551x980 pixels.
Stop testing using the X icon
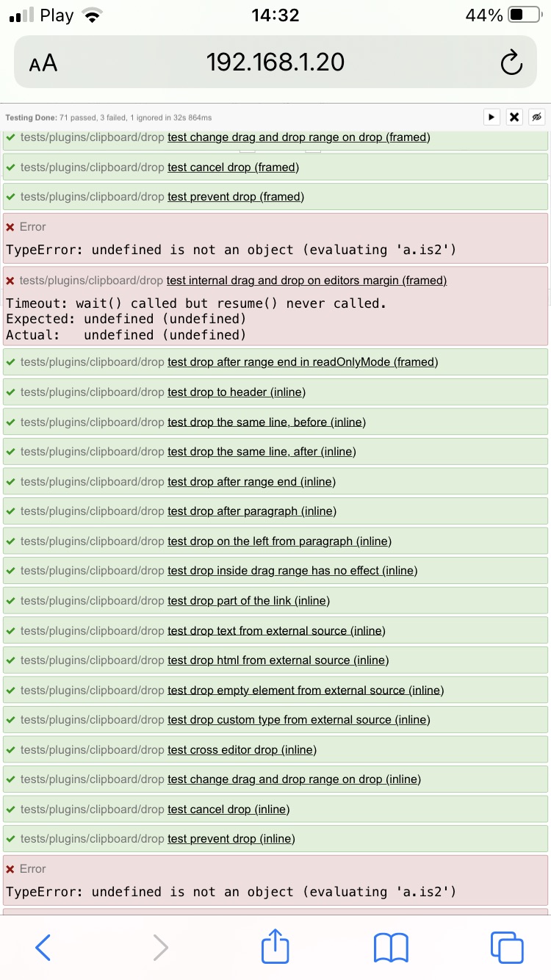[x=514, y=116]
